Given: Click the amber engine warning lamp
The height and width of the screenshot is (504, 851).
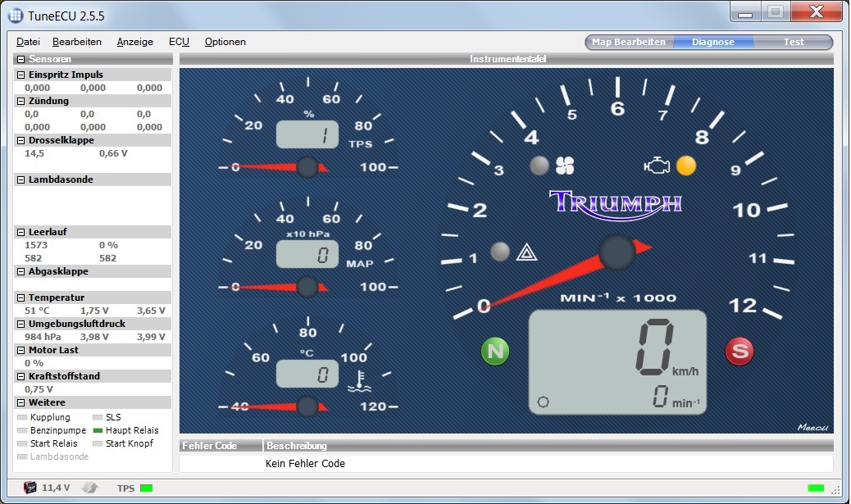Looking at the screenshot, I should 686,166.
